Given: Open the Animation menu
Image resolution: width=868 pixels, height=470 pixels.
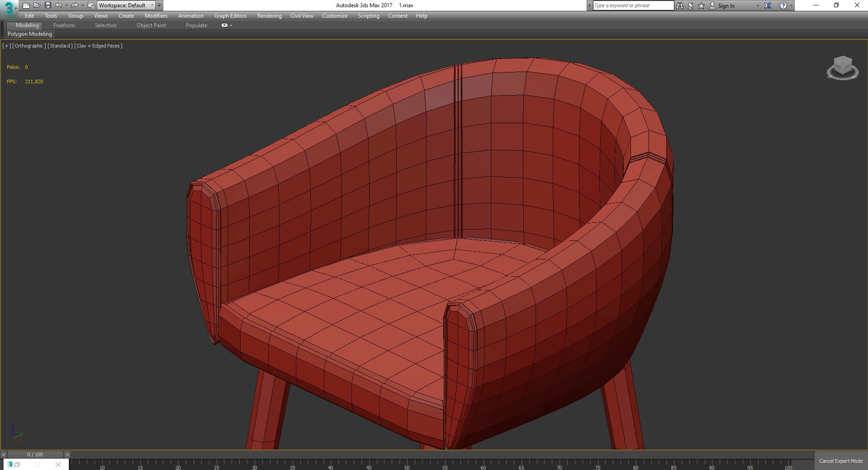Looking at the screenshot, I should point(191,16).
